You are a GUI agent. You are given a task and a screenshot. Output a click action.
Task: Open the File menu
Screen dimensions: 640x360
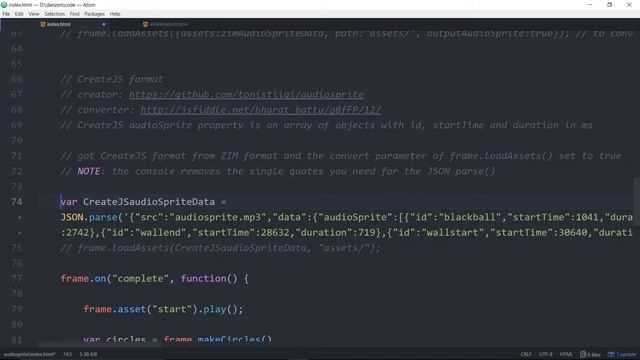pyautogui.click(x=6, y=14)
